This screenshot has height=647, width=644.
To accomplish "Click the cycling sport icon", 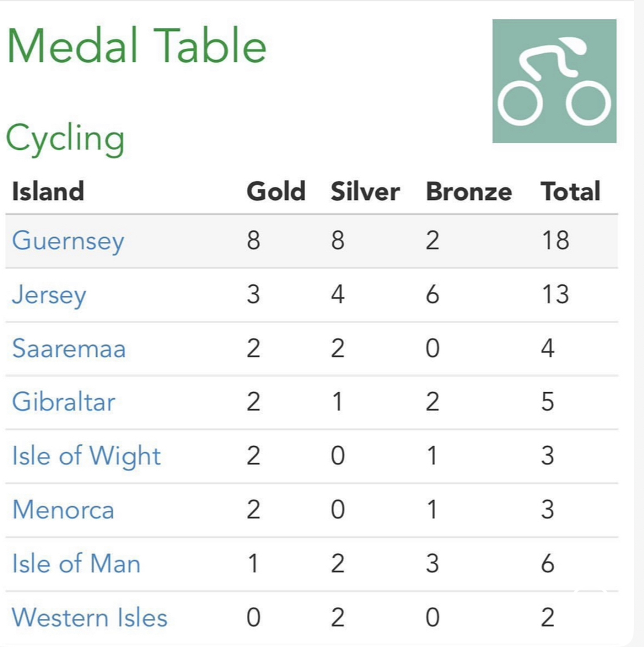I will click(x=555, y=81).
